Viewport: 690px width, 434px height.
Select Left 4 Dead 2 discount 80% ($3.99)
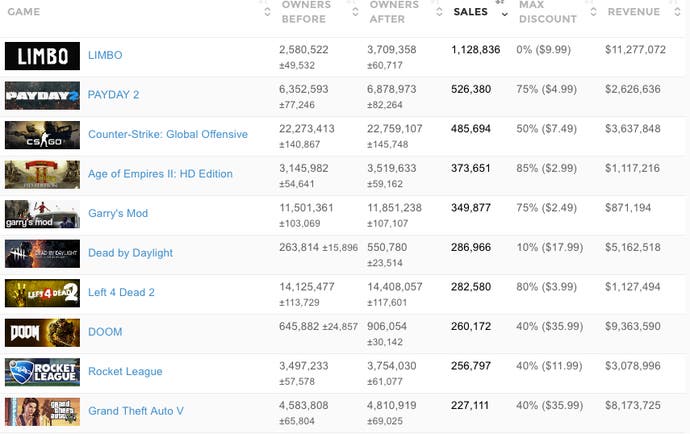[547, 287]
